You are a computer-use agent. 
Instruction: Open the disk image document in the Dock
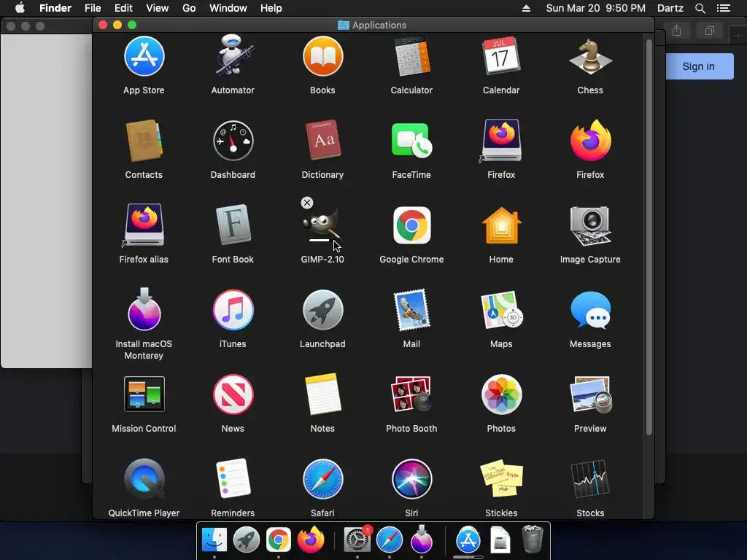[x=500, y=540]
